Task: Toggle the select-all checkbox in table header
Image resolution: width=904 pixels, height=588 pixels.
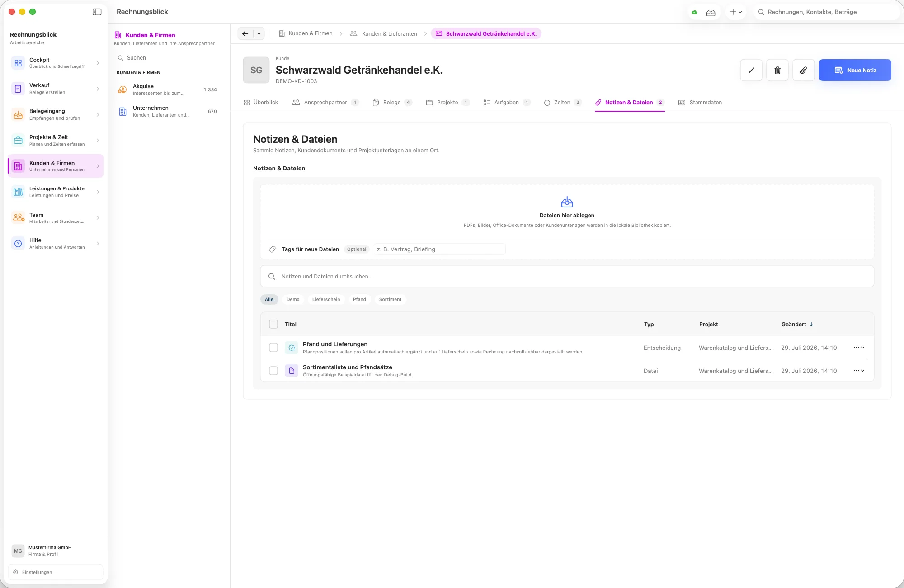Action: (x=273, y=324)
